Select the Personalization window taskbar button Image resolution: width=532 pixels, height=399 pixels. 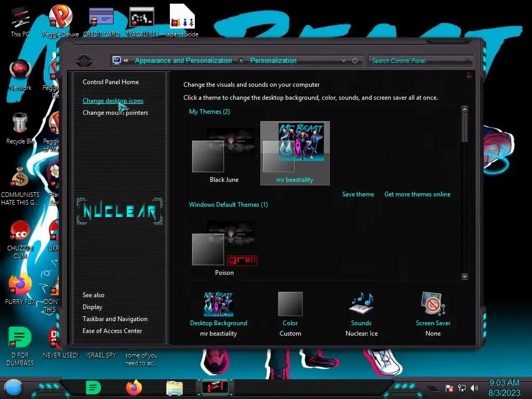coord(215,388)
